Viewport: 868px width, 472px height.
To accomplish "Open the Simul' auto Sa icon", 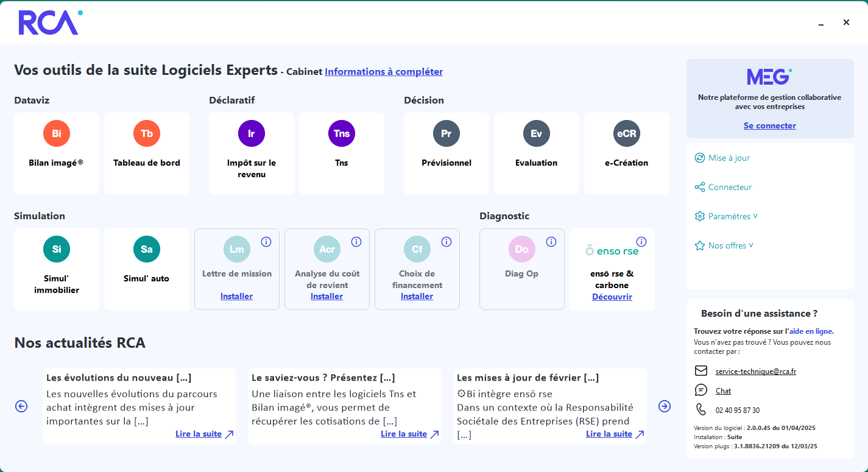I will click(147, 249).
